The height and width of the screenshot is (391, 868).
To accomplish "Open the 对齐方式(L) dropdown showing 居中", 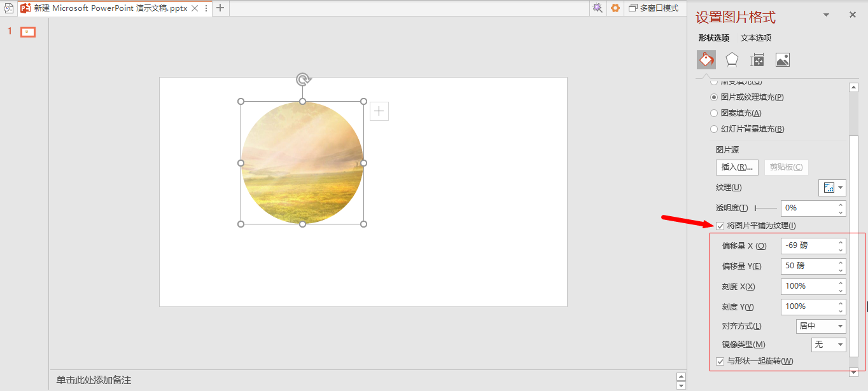I will tap(821, 326).
